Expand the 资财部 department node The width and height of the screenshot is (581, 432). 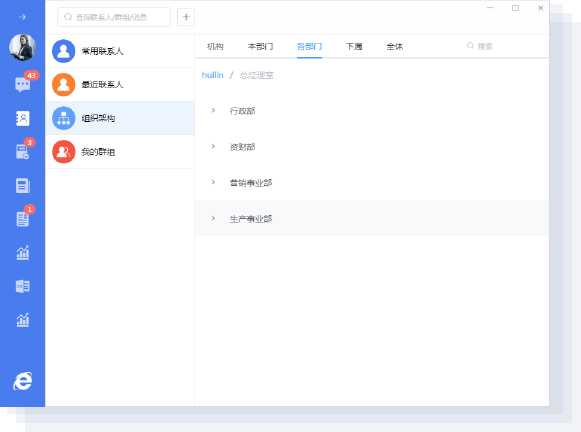213,146
